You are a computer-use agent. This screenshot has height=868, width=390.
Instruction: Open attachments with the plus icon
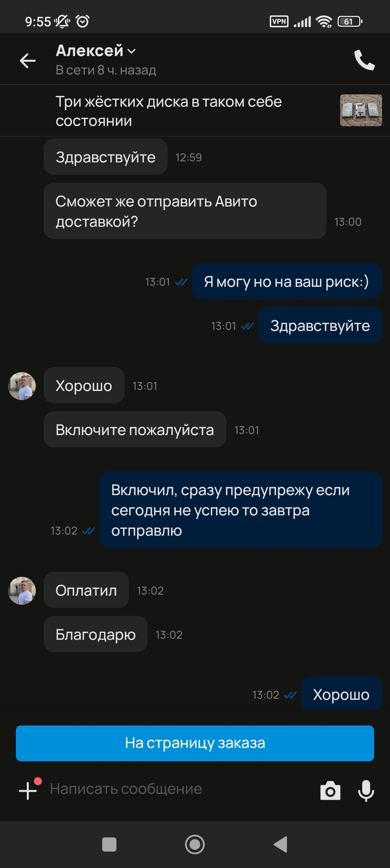[28, 790]
